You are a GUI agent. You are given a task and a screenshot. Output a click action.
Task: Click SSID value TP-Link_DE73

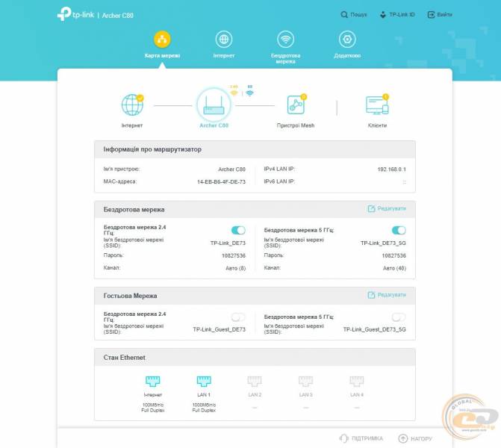click(x=228, y=243)
